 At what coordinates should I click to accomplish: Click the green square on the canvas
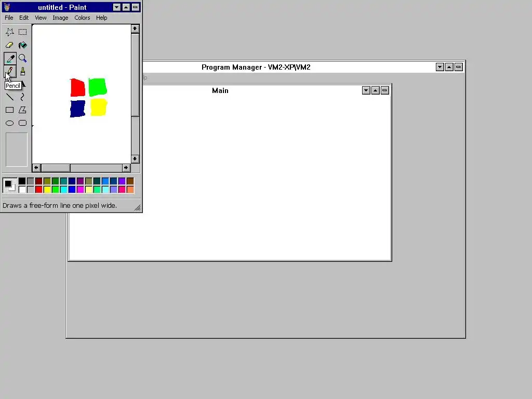[x=98, y=87]
